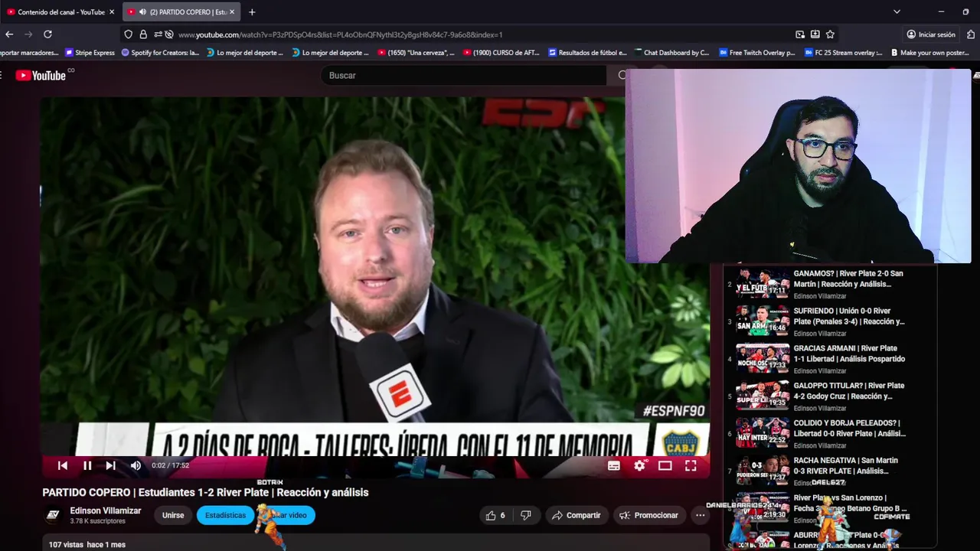Viewport: 980px width, 551px height.
Task: Open Stripe Express bookmark
Action: [90, 53]
